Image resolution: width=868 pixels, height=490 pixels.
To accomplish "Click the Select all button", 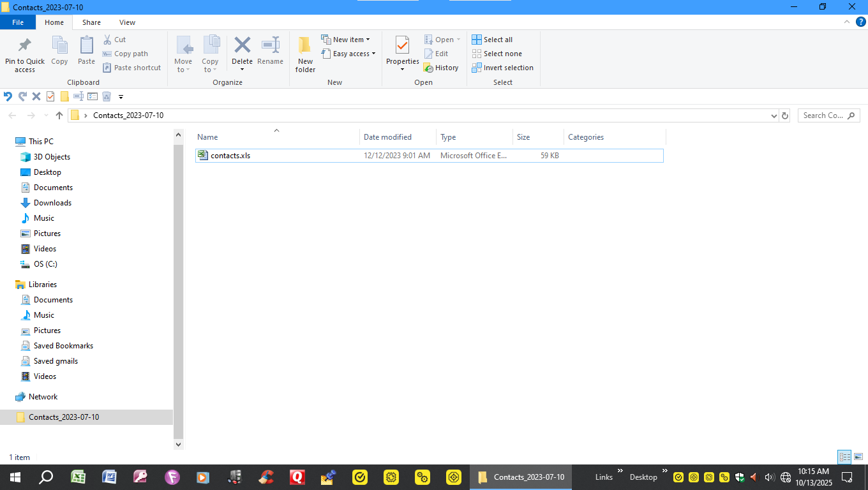I will tap(492, 39).
